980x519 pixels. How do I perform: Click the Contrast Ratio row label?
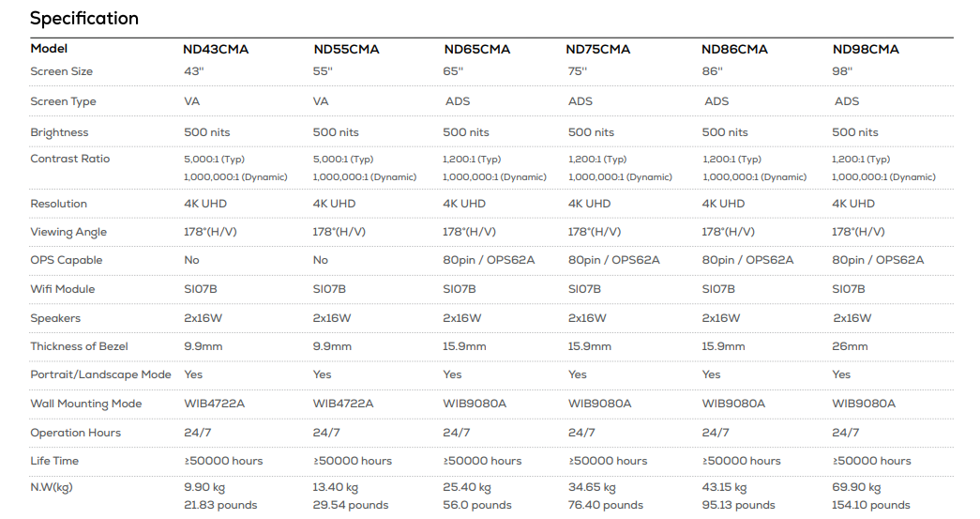pyautogui.click(x=69, y=159)
